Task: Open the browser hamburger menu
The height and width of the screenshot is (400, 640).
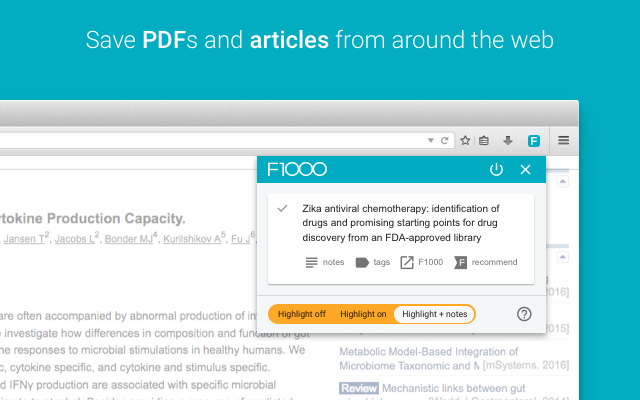Action: click(564, 141)
